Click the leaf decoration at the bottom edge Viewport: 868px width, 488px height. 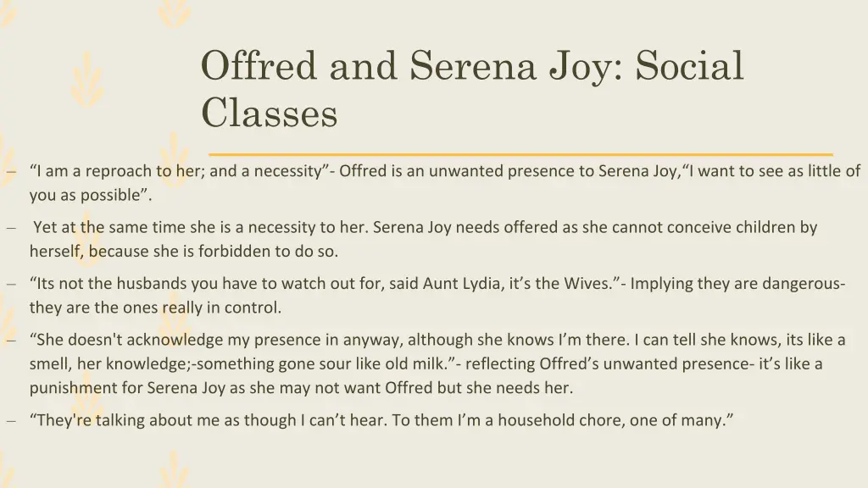pyautogui.click(x=174, y=470)
